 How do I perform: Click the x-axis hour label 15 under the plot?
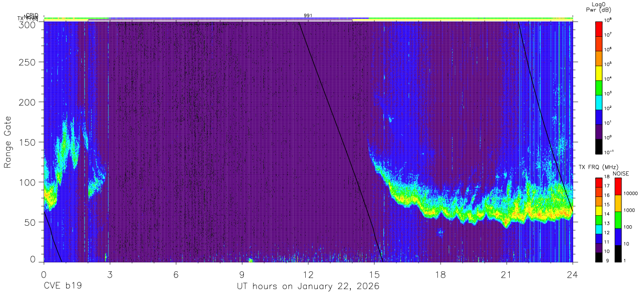tap(374, 275)
